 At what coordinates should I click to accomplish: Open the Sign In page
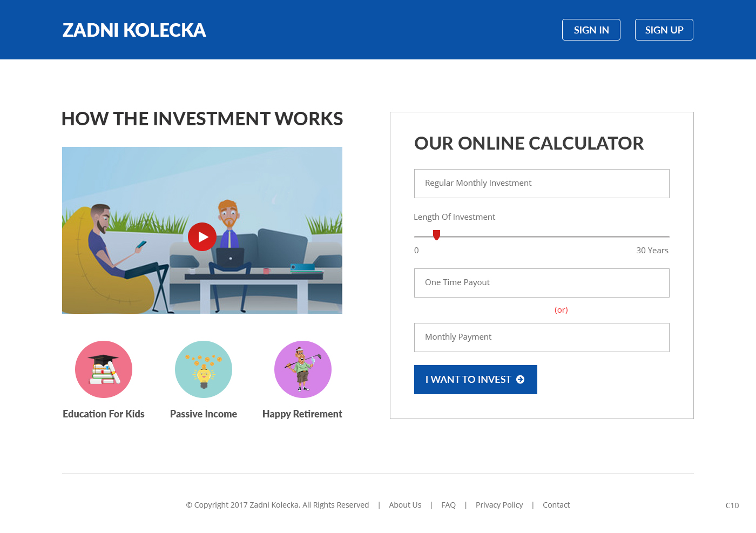click(x=591, y=30)
